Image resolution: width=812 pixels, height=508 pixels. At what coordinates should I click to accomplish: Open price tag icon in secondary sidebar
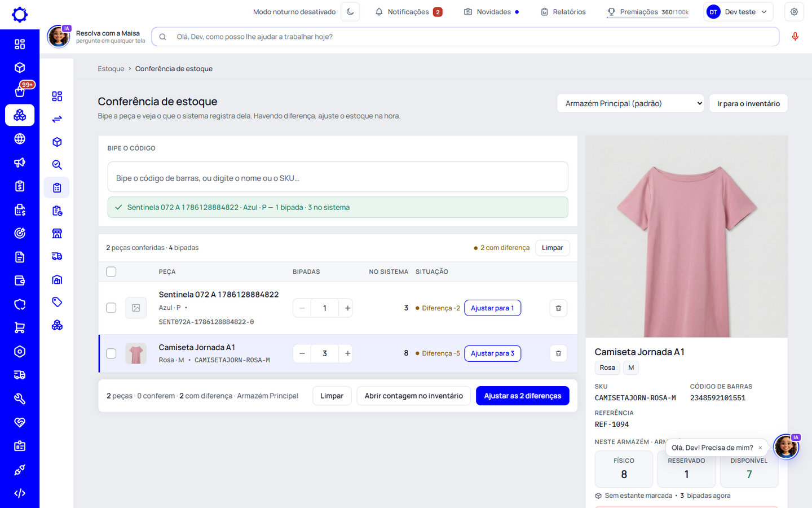pyautogui.click(x=57, y=302)
